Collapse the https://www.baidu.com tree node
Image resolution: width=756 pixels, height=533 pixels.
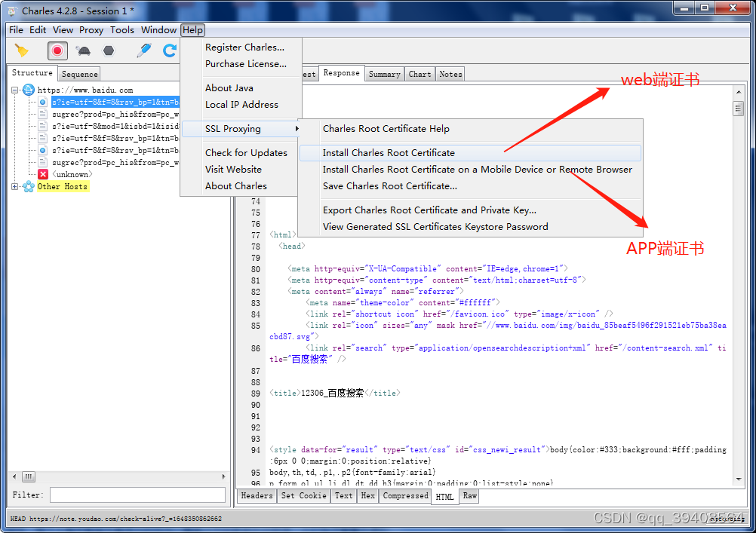pos(14,90)
